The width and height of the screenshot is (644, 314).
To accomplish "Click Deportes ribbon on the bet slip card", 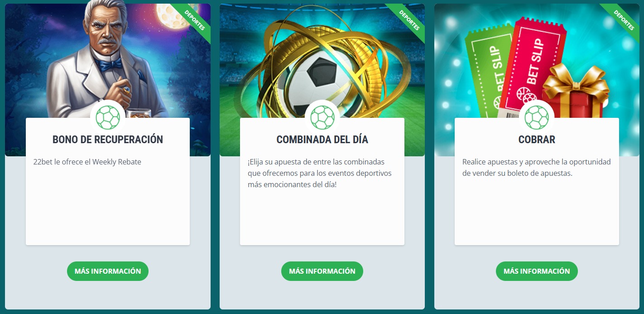I will (624, 20).
